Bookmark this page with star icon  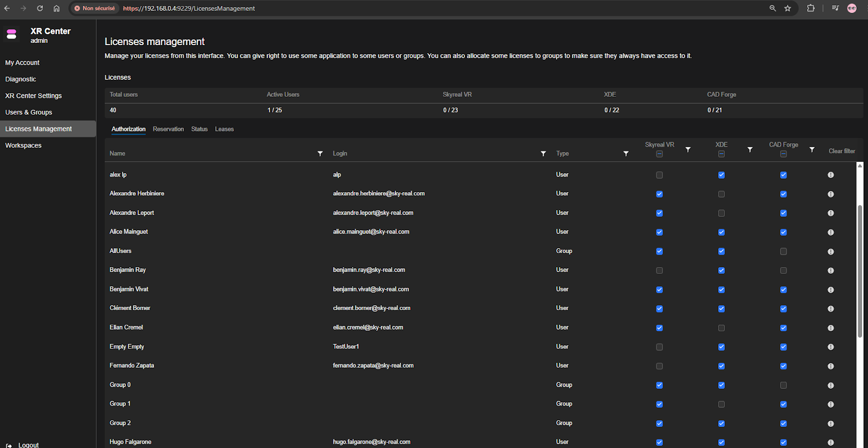[788, 8]
